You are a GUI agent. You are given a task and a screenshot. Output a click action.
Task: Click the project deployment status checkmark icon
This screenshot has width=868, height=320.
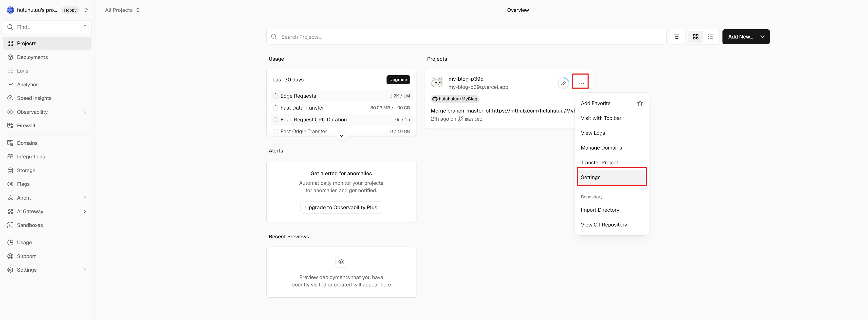pyautogui.click(x=563, y=83)
